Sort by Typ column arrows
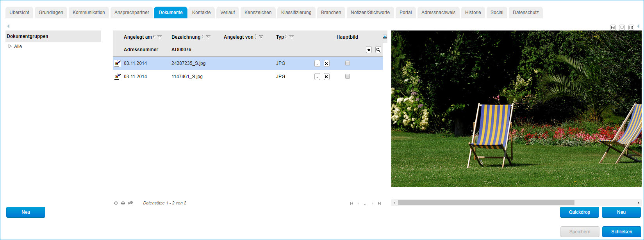 286,37
